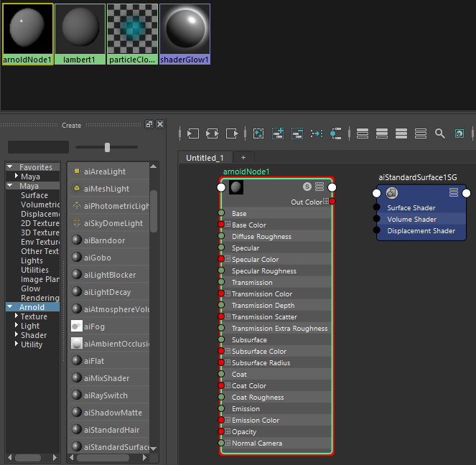Select the second node view mode icon
476x465 pixels.
point(382,133)
